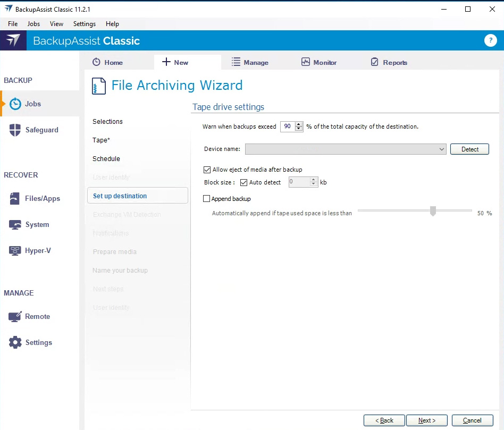Click the System recovery monitor icon
Image resolution: width=504 pixels, height=430 pixels.
pyautogui.click(x=15, y=225)
